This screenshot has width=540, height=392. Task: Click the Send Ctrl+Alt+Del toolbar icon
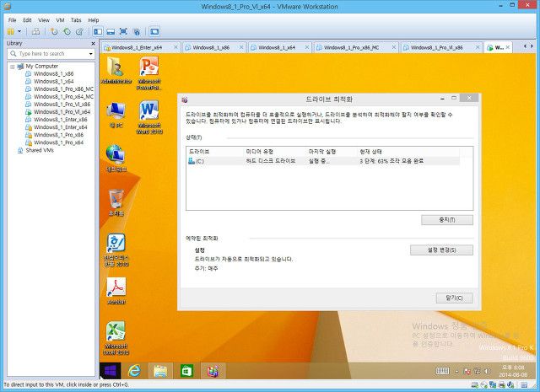[x=35, y=32]
